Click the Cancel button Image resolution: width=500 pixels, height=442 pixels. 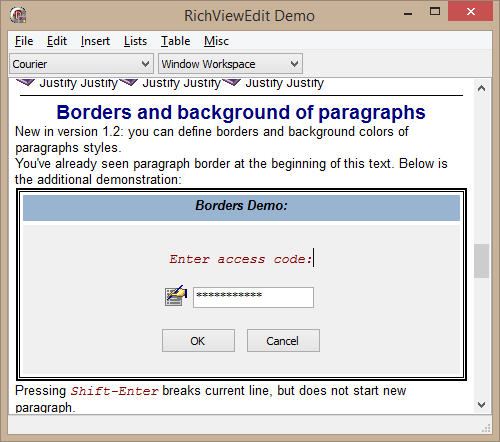click(283, 341)
